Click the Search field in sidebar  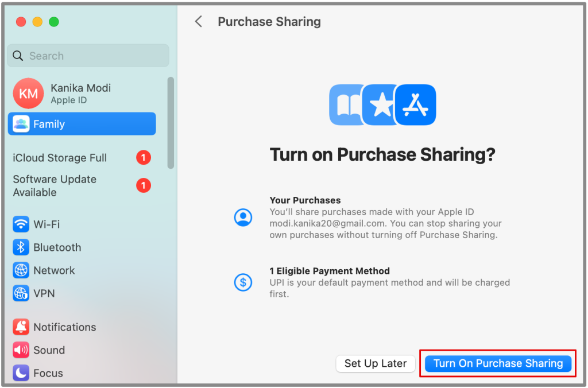coord(88,56)
